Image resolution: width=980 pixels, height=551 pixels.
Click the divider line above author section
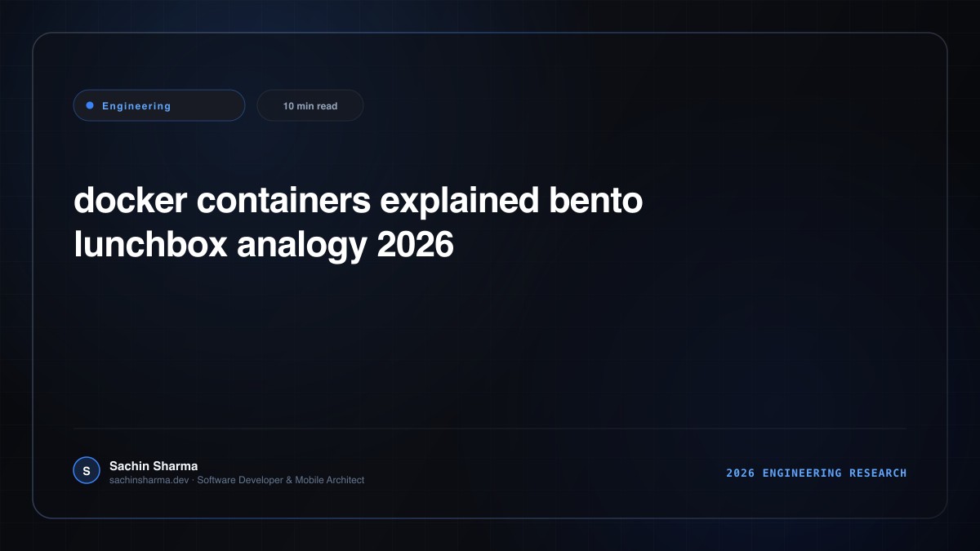click(x=490, y=428)
